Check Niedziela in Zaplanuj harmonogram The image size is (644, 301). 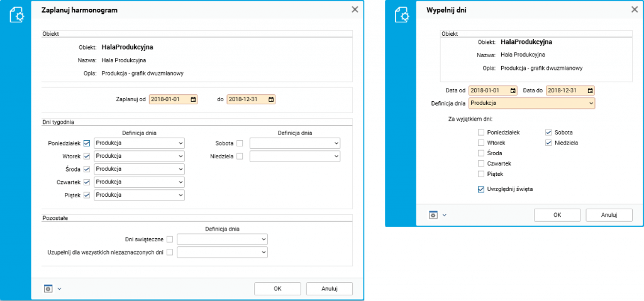point(240,156)
